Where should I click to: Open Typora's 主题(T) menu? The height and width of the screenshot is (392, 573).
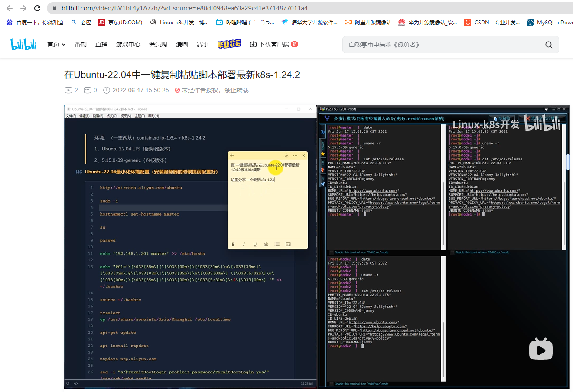click(x=140, y=116)
